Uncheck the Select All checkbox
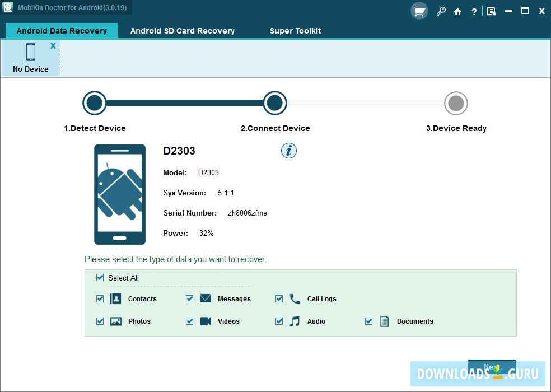Image resolution: width=551 pixels, height=392 pixels. [100, 278]
